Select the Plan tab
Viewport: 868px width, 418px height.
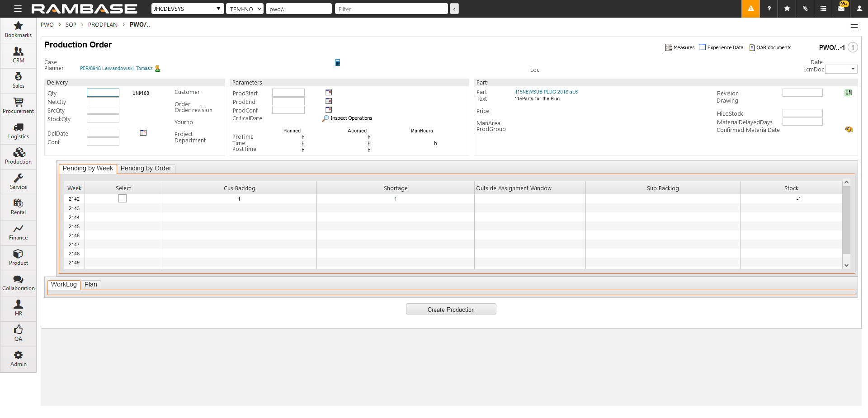[x=90, y=285]
